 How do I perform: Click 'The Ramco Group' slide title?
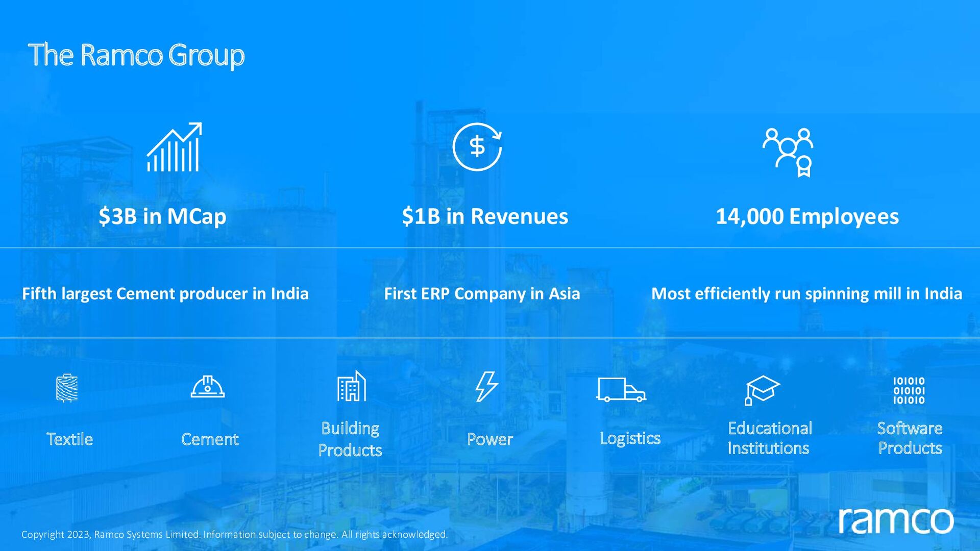(x=136, y=55)
